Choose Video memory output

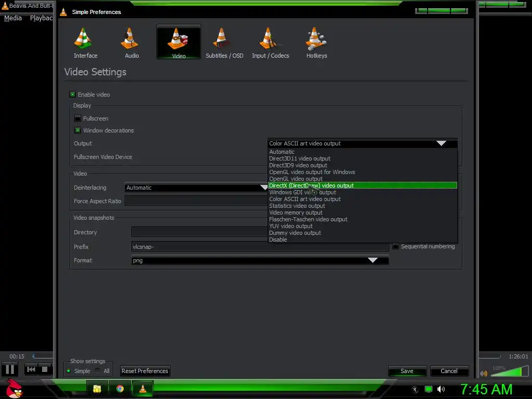click(x=362, y=212)
